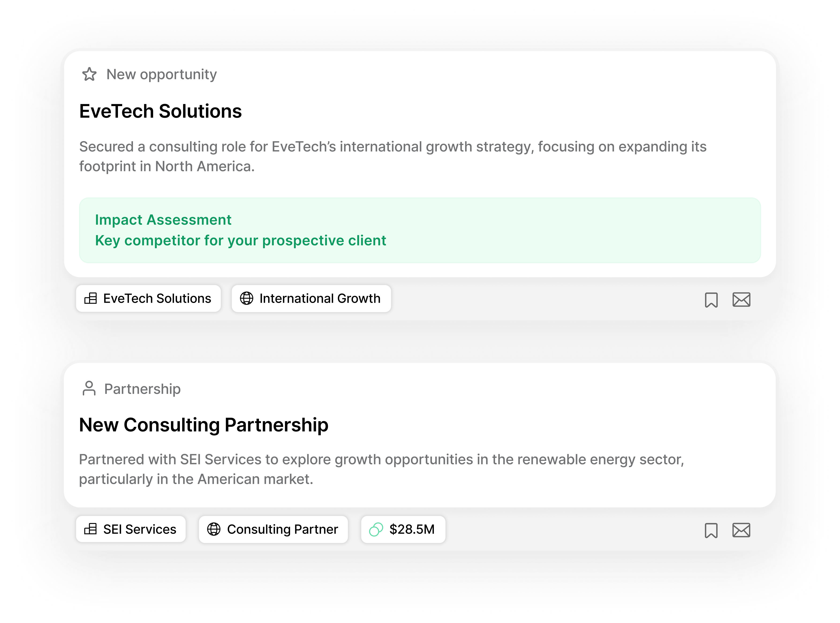Image resolution: width=840 pixels, height=623 pixels.
Task: Select the Consulting Partner tag chip
Action: coord(273,529)
